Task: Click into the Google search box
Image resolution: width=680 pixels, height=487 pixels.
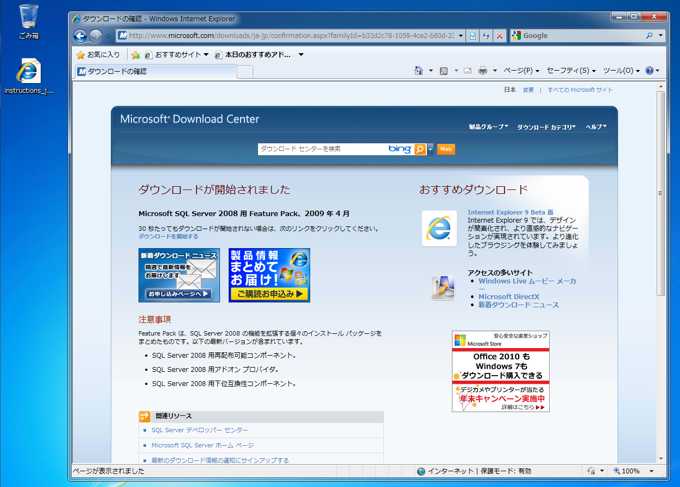Action: (581, 36)
